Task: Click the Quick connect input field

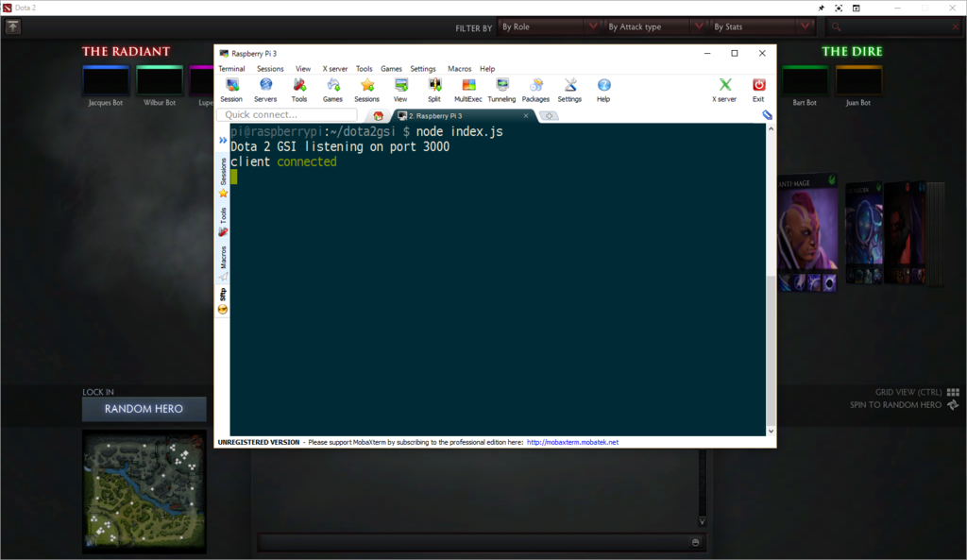Action: coord(286,115)
